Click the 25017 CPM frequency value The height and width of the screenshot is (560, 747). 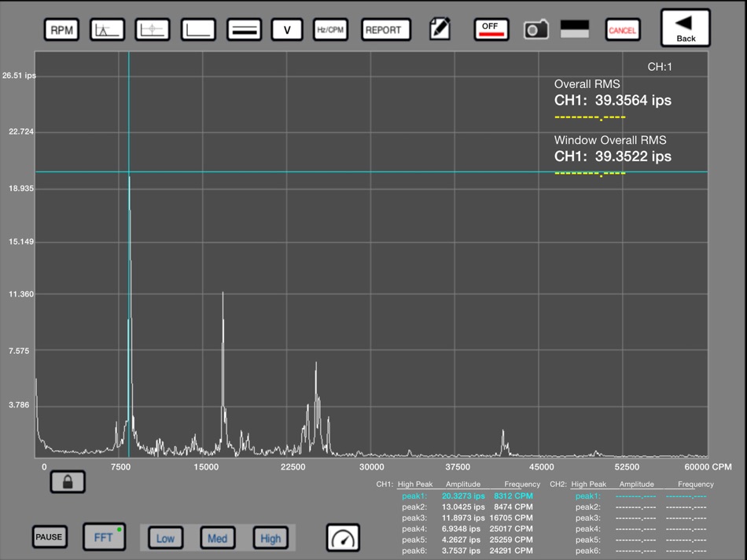point(511,529)
